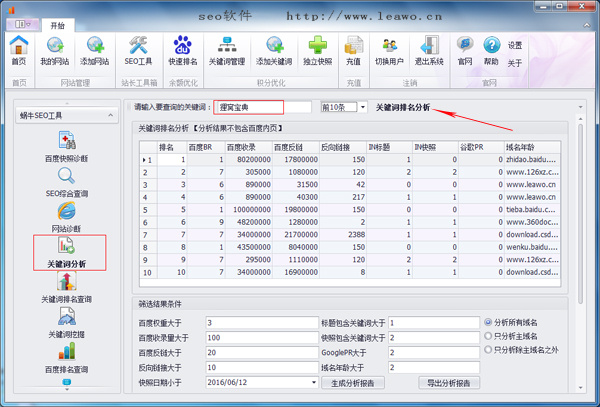Select the zhidao.baidu row cell
Screen dimensions: 600x407
tap(532, 160)
